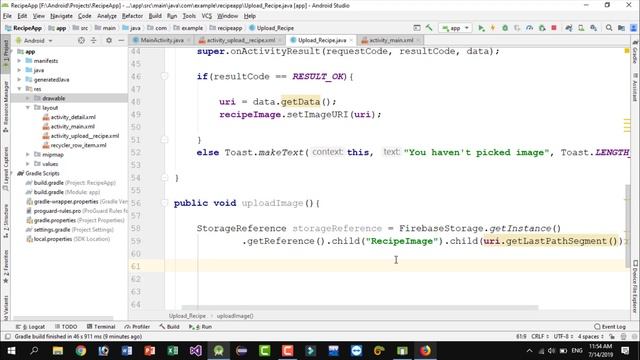The image size is (640, 360).
Task: Close the Upload_Recipe.java tab
Action: pos(352,40)
